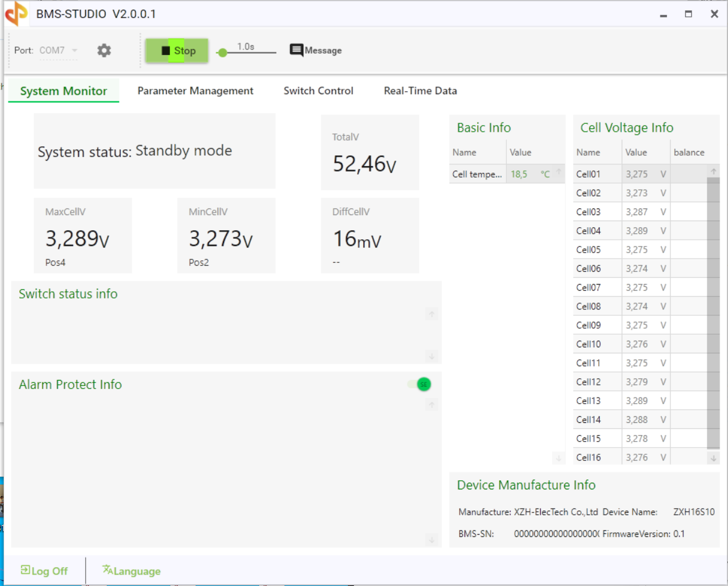
Task: Select the Cell12 row
Action: click(x=640, y=382)
